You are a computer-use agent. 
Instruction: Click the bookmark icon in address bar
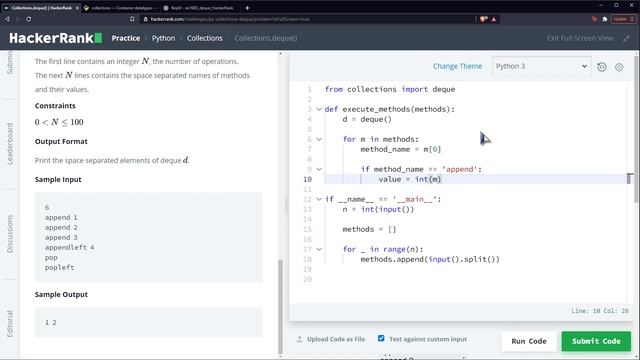coord(132,19)
